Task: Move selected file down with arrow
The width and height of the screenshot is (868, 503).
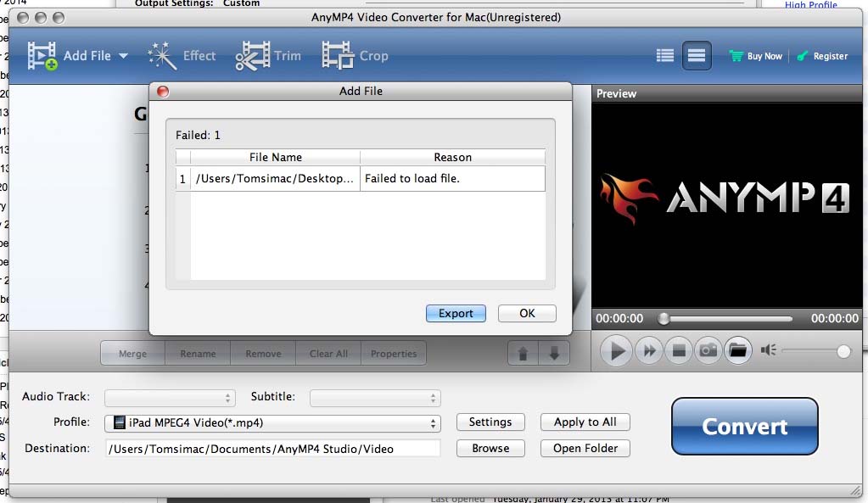Action: pyautogui.click(x=554, y=354)
